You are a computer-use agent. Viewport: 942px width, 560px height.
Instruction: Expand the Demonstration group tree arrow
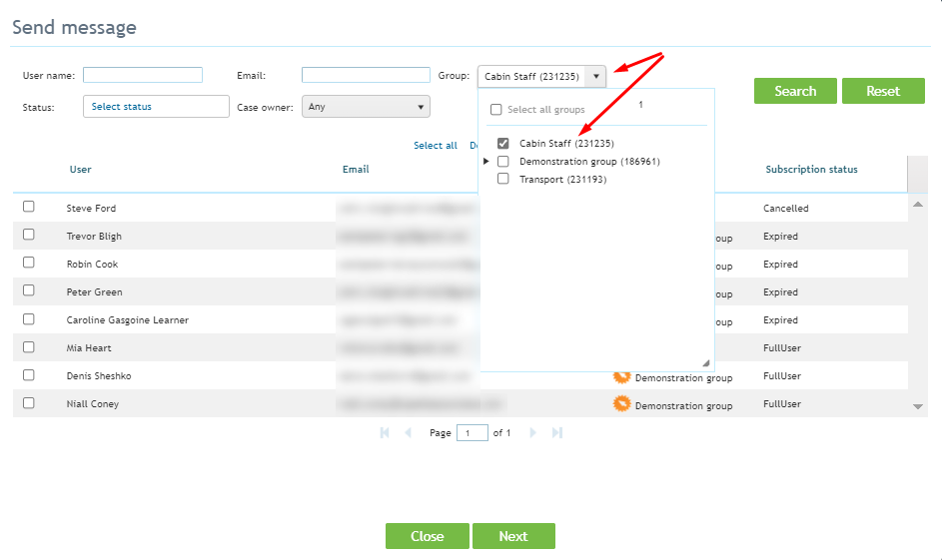(486, 161)
